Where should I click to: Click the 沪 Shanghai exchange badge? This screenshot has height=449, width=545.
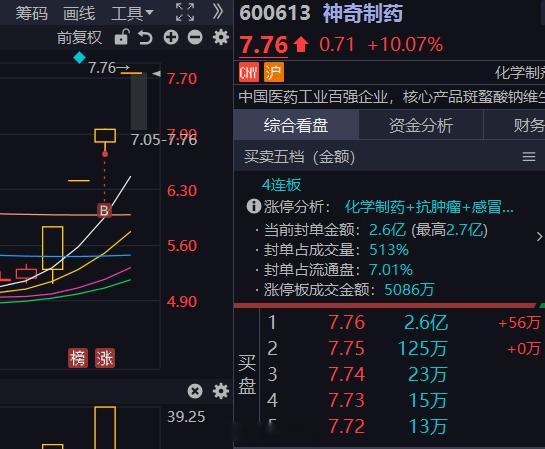click(274, 72)
